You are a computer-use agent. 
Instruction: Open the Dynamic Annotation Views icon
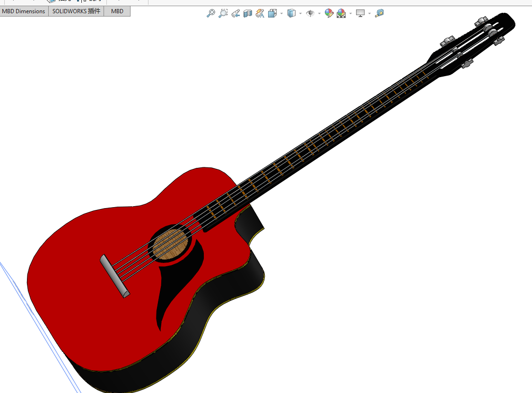click(260, 13)
